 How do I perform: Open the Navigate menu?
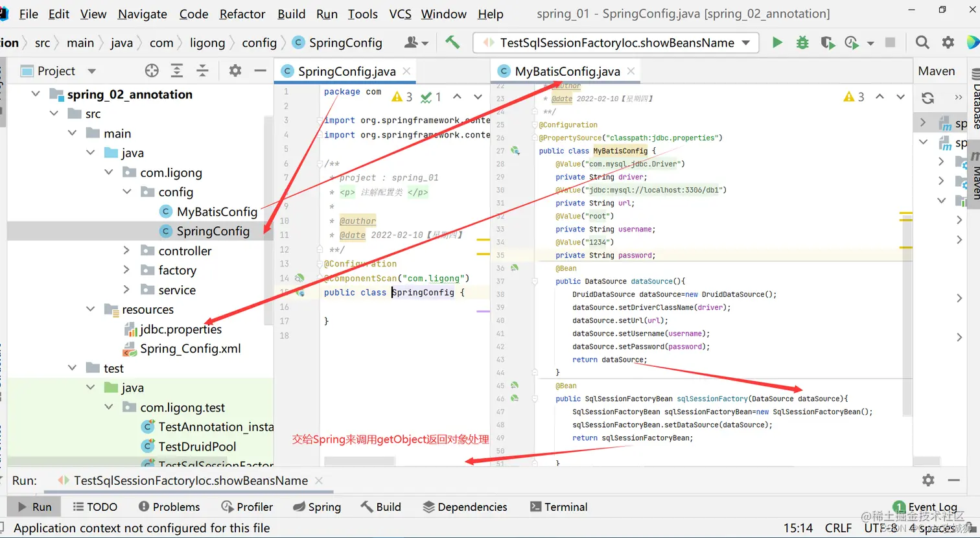(x=143, y=14)
